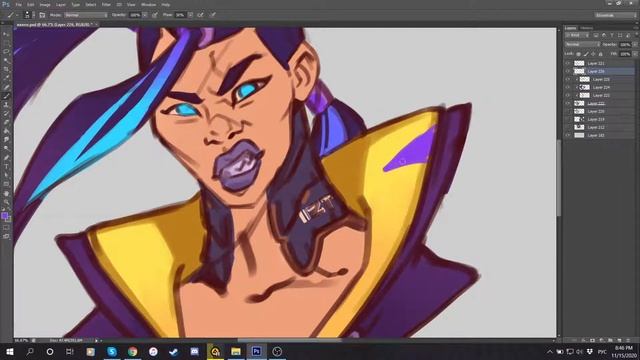The image size is (640, 360).
Task: Click the lock transparent pixels icon
Action: [578, 54]
